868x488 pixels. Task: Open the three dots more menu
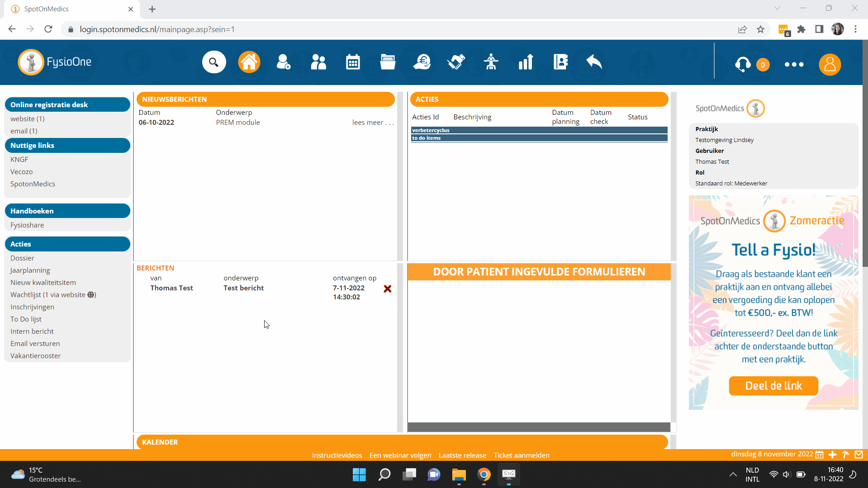[794, 65]
